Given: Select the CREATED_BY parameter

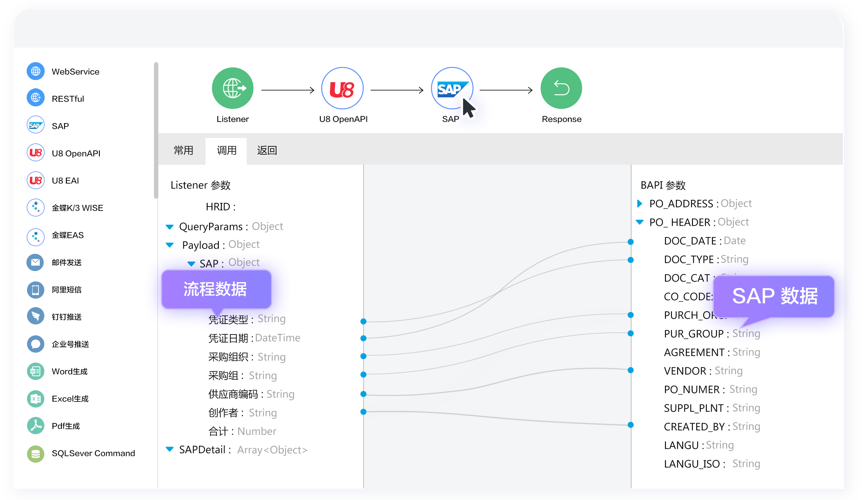Looking at the screenshot, I should coord(712,426).
